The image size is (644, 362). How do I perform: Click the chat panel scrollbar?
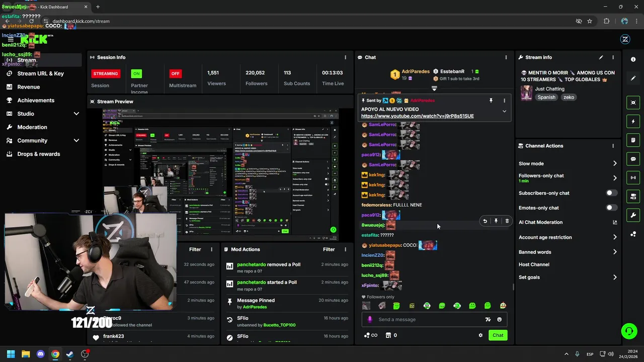(513, 287)
